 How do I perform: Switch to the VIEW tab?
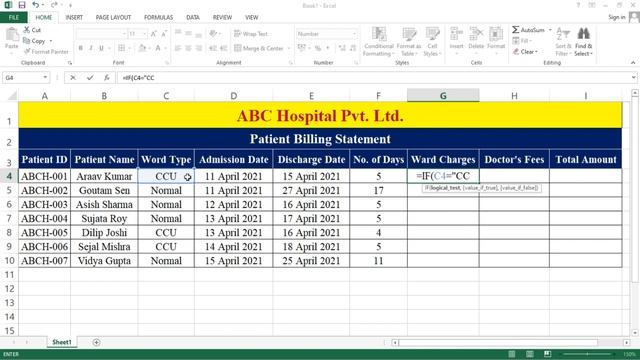251,18
